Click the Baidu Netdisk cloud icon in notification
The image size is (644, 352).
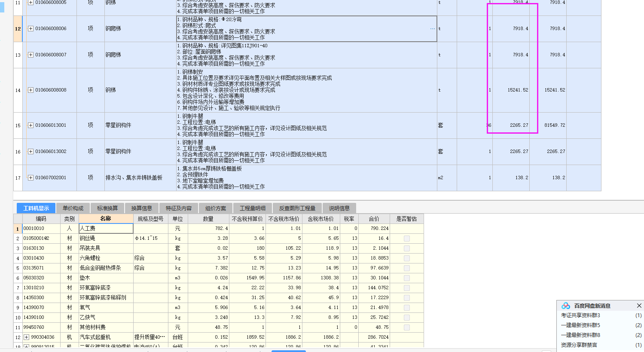click(566, 306)
